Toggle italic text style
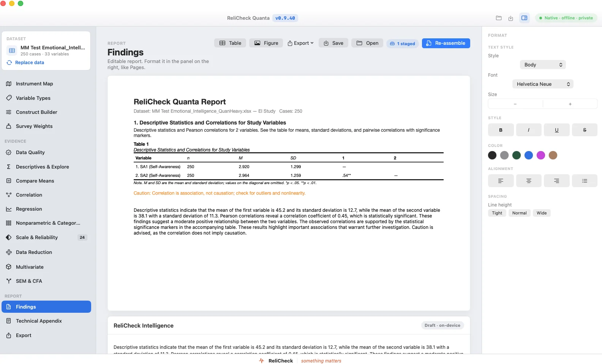 click(x=529, y=130)
